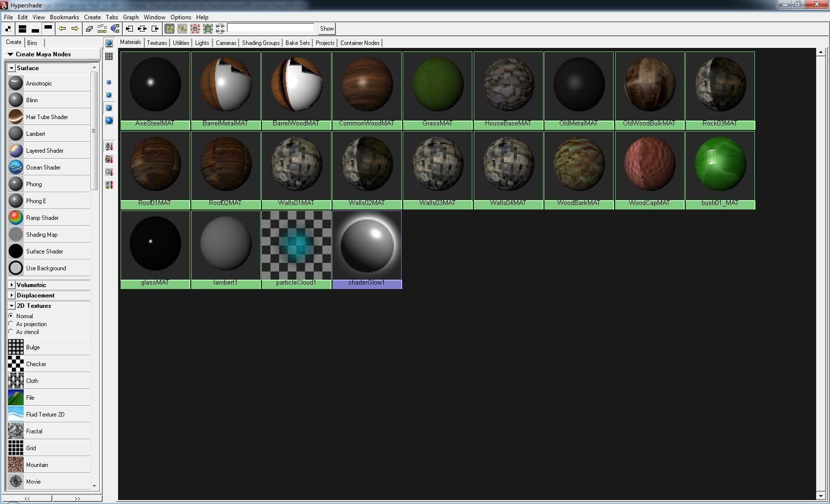This screenshot has height=504, width=830.
Task: Toggle the second container view button
Action: click(182, 29)
